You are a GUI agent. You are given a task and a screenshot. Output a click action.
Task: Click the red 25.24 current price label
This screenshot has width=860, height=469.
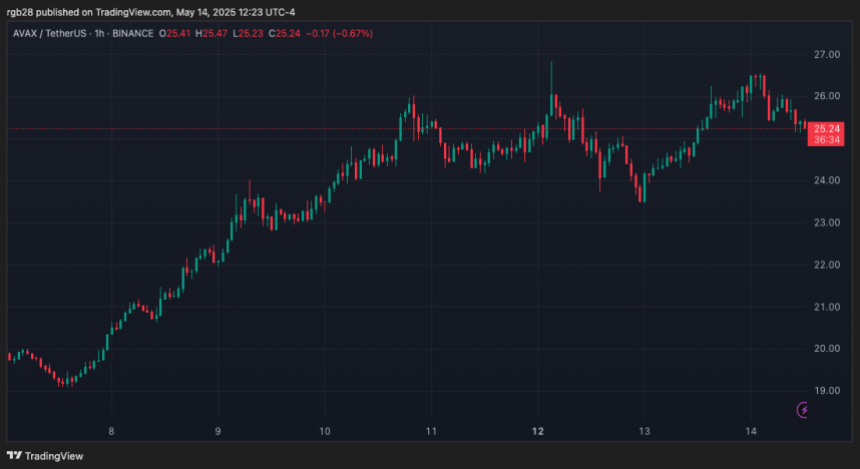pyautogui.click(x=826, y=128)
